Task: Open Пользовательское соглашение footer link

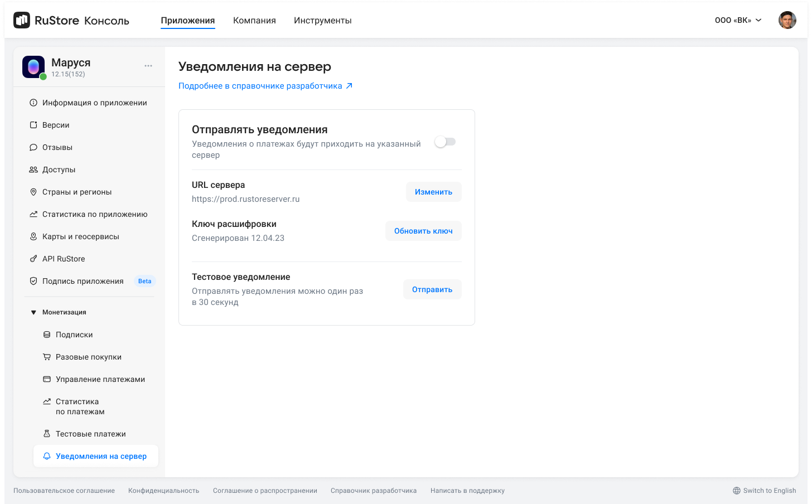Action: coord(64,491)
